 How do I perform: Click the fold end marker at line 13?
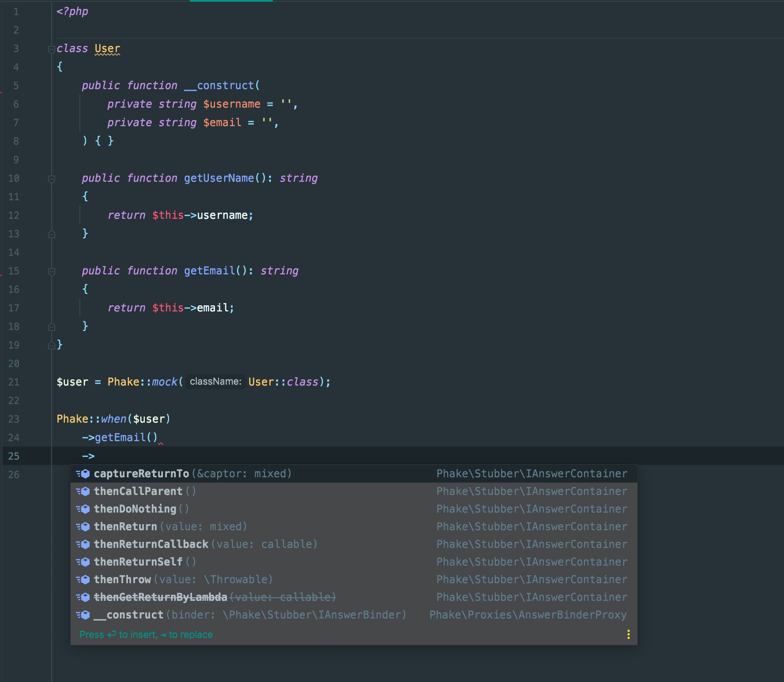(52, 234)
